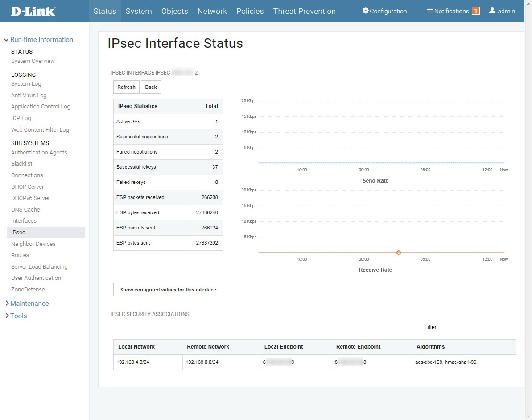Screen dimensions: 532x420
Task: Sort by Remote Endpoint column header
Action: click(x=358, y=347)
